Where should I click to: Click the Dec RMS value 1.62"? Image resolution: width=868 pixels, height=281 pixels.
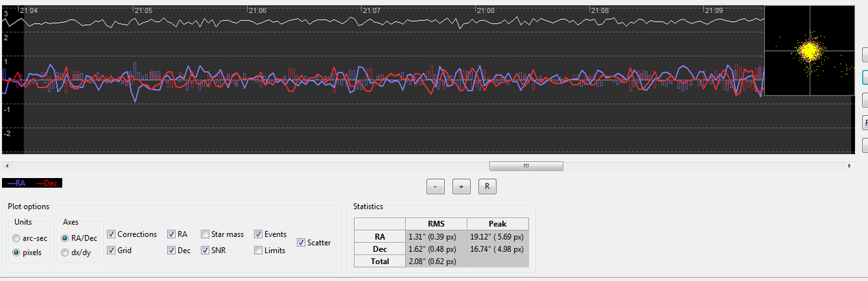click(435, 248)
